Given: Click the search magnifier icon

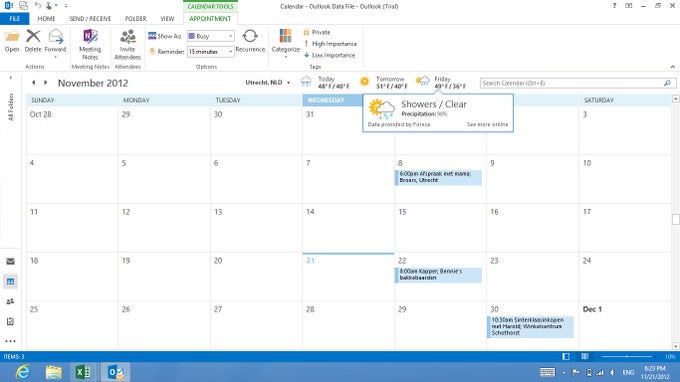Looking at the screenshot, I should pos(668,83).
